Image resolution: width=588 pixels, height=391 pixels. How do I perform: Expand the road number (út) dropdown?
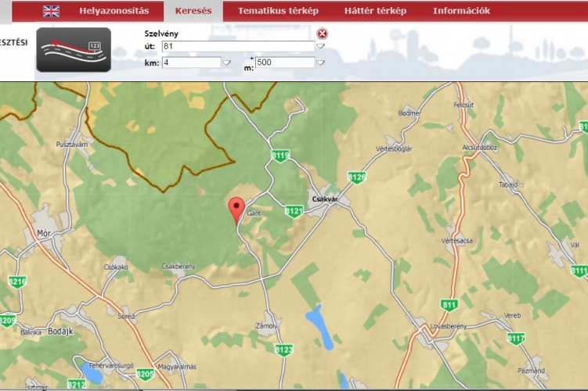(x=319, y=47)
